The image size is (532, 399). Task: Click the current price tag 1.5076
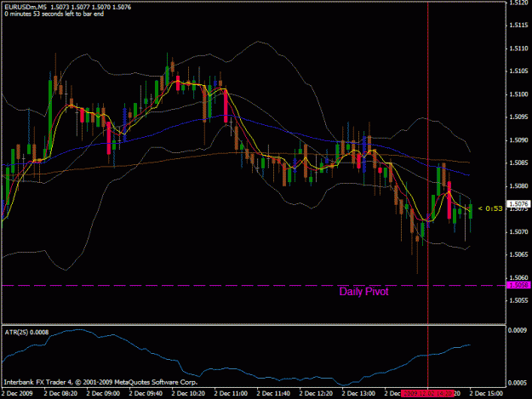tap(518, 203)
